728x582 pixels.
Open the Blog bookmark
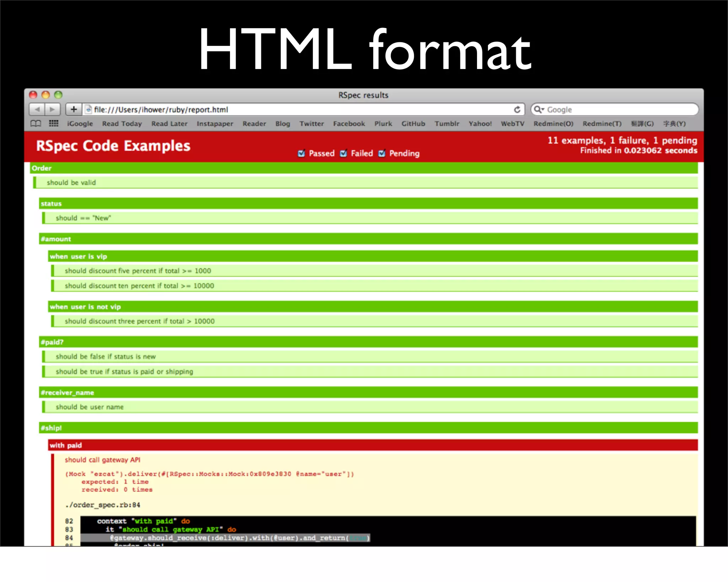(x=283, y=124)
